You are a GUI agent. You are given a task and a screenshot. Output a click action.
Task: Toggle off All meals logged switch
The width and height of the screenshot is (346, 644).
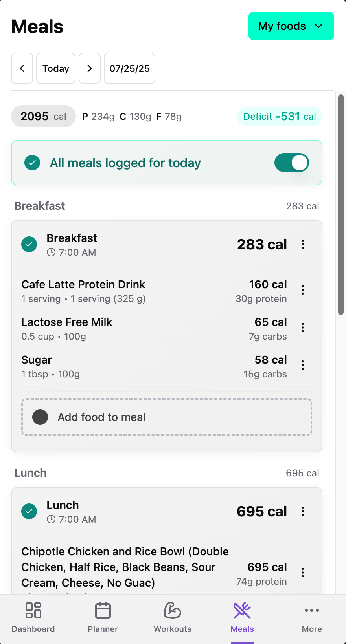[x=292, y=163]
